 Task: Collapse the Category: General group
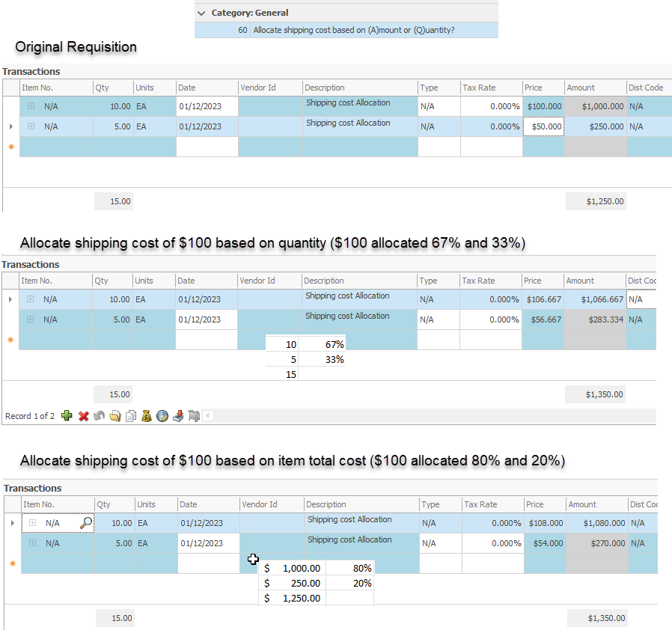pyautogui.click(x=201, y=13)
